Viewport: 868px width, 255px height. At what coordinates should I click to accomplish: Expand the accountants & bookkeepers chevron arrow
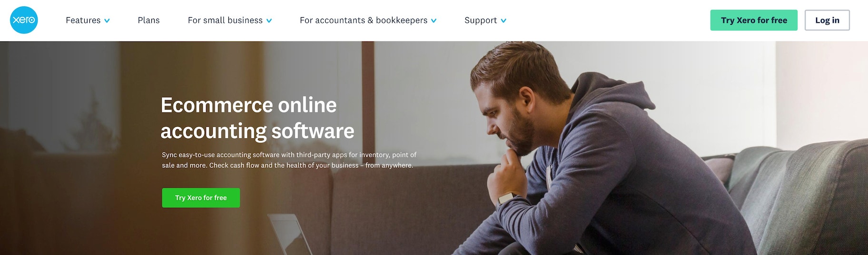coord(434,20)
